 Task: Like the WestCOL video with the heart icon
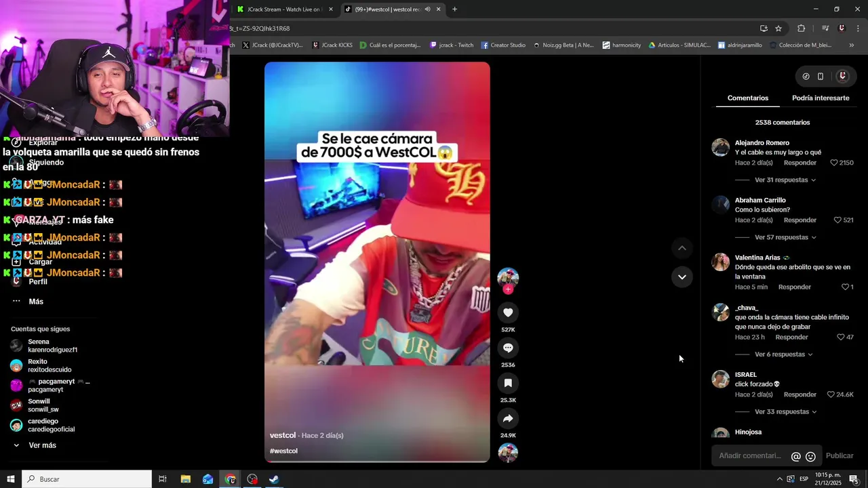508,312
